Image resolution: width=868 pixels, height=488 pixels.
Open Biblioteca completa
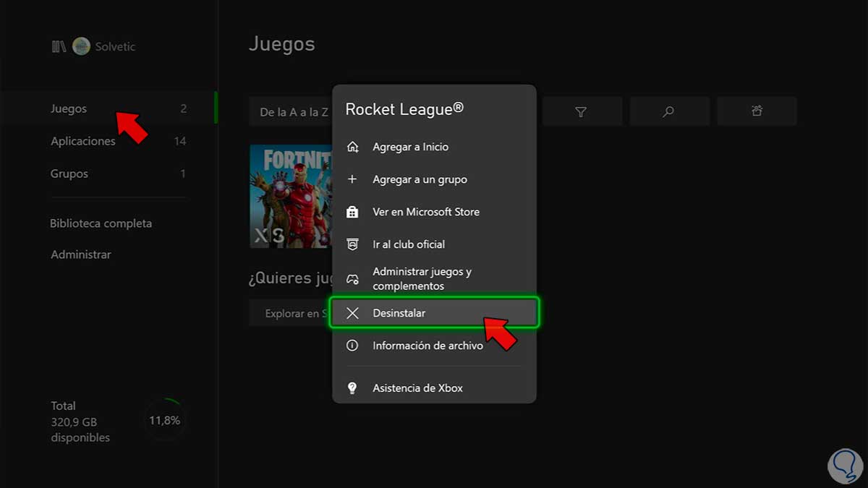(101, 223)
